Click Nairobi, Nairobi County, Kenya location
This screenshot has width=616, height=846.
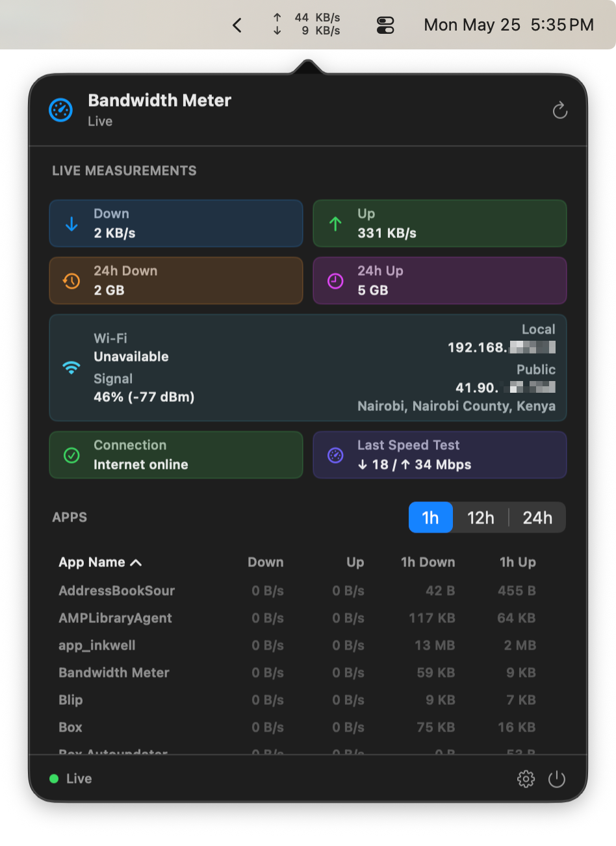pyautogui.click(x=457, y=406)
